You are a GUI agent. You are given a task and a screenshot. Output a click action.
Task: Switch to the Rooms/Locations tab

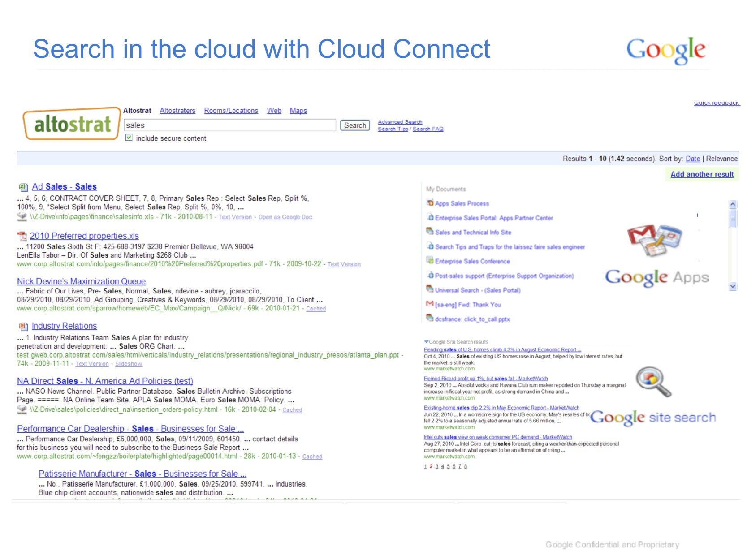(231, 111)
